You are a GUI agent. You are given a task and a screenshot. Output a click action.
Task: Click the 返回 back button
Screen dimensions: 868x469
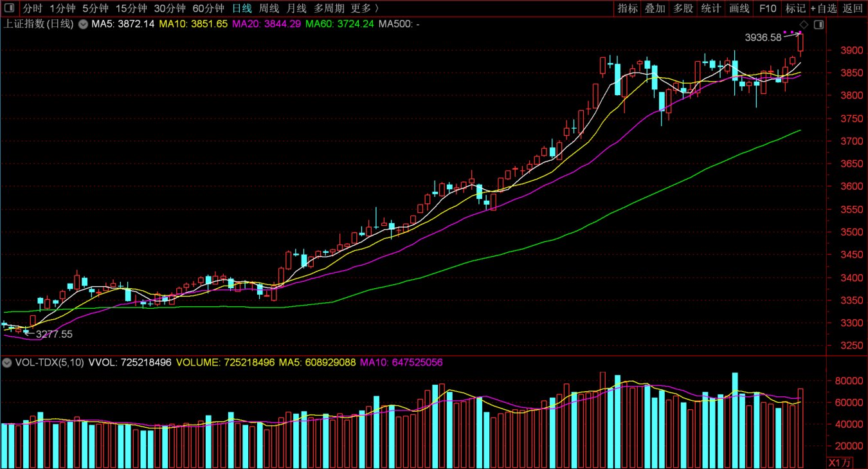tap(853, 8)
